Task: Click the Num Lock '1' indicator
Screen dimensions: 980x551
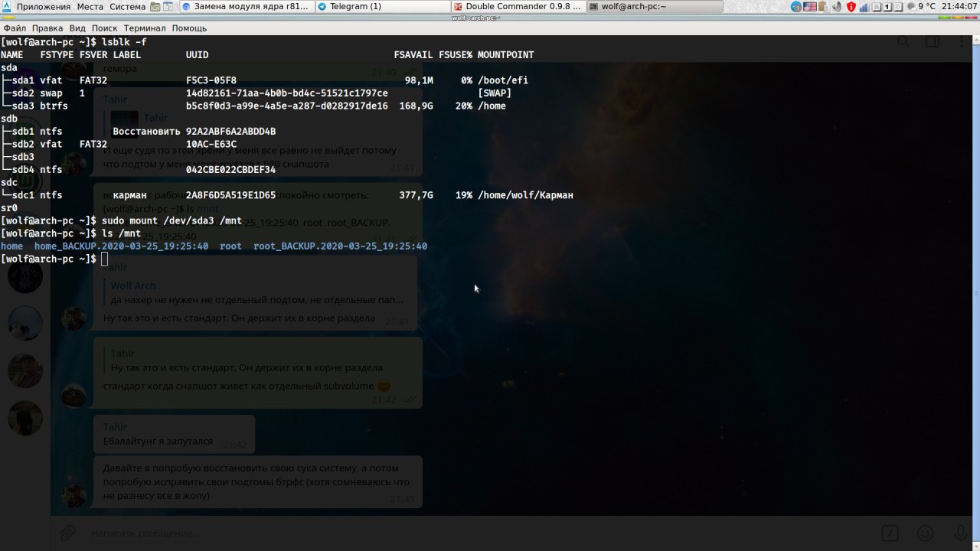Action: point(887,7)
